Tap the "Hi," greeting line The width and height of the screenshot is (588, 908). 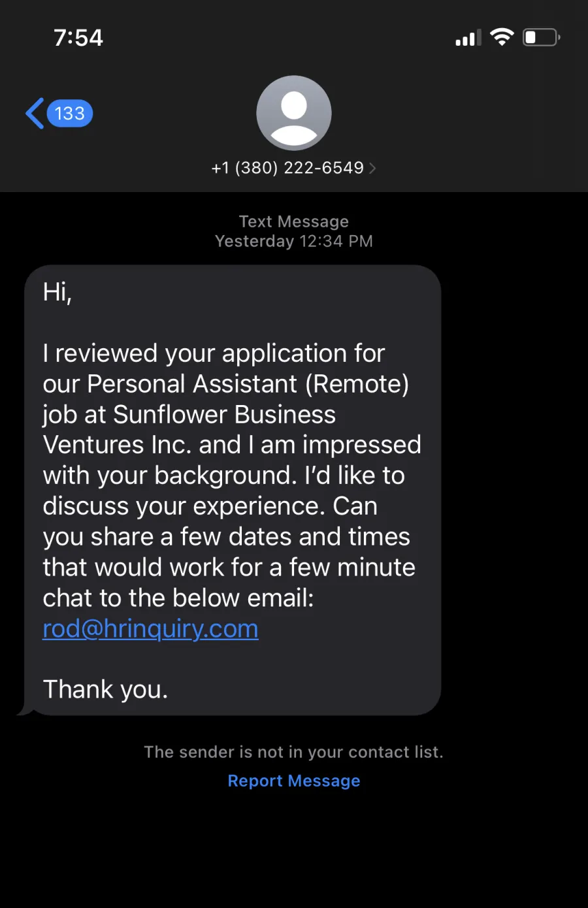[57, 292]
